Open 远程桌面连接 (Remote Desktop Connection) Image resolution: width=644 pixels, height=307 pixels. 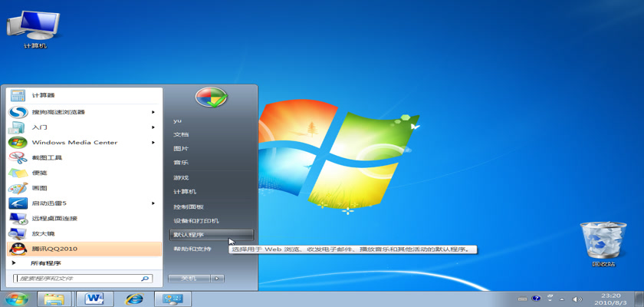tap(54, 219)
